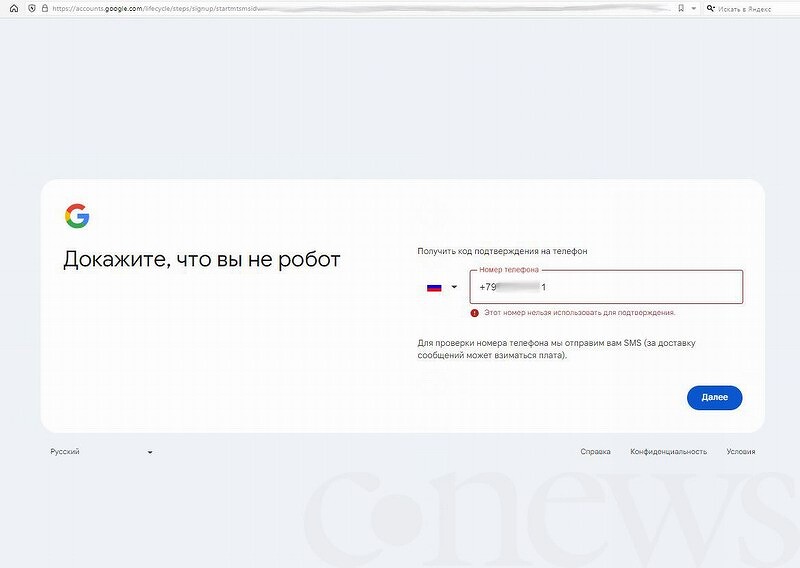800x568 pixels.
Task: Click the Google logo
Action: coord(78,216)
